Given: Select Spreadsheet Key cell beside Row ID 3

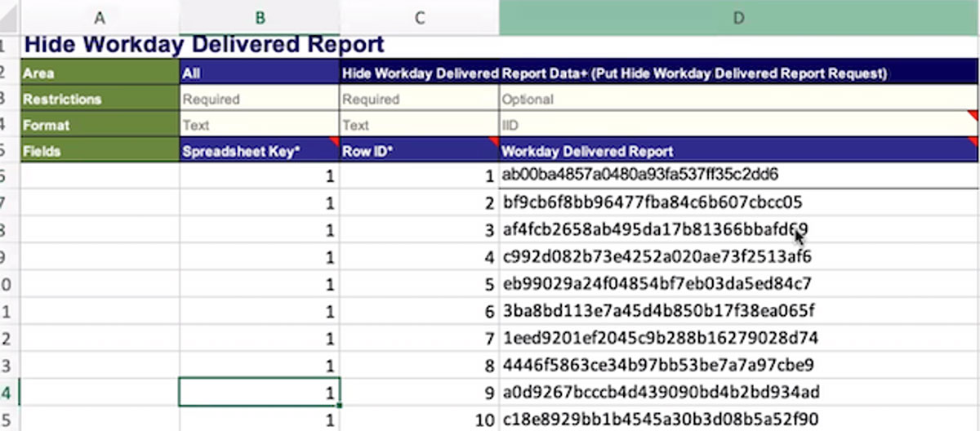Looking at the screenshot, I should tap(260, 229).
